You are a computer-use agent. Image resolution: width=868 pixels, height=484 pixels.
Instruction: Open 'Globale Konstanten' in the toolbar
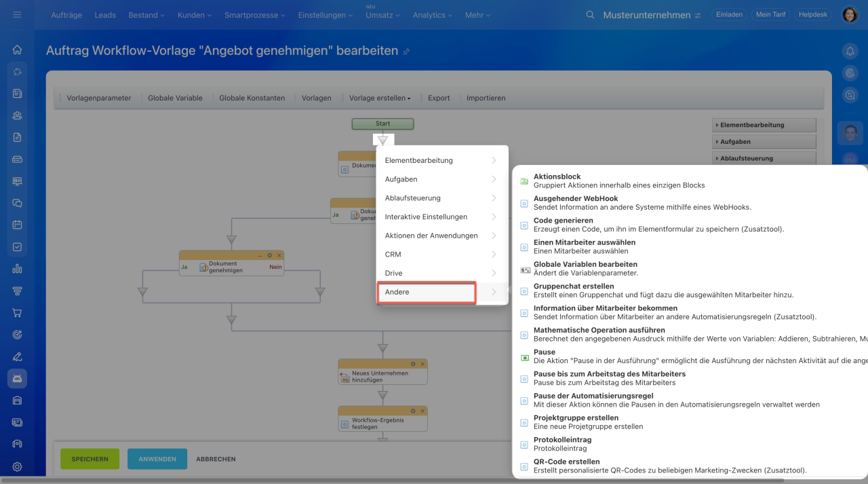point(252,98)
